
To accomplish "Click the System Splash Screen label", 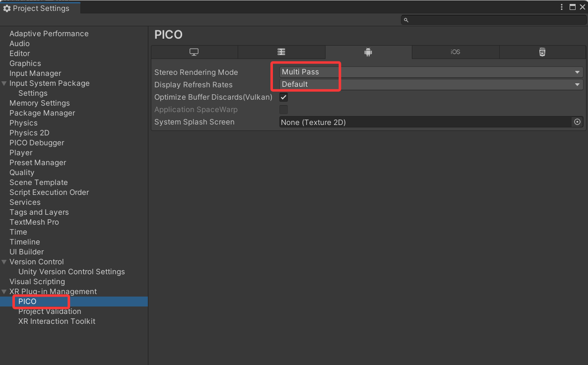I will [x=194, y=122].
